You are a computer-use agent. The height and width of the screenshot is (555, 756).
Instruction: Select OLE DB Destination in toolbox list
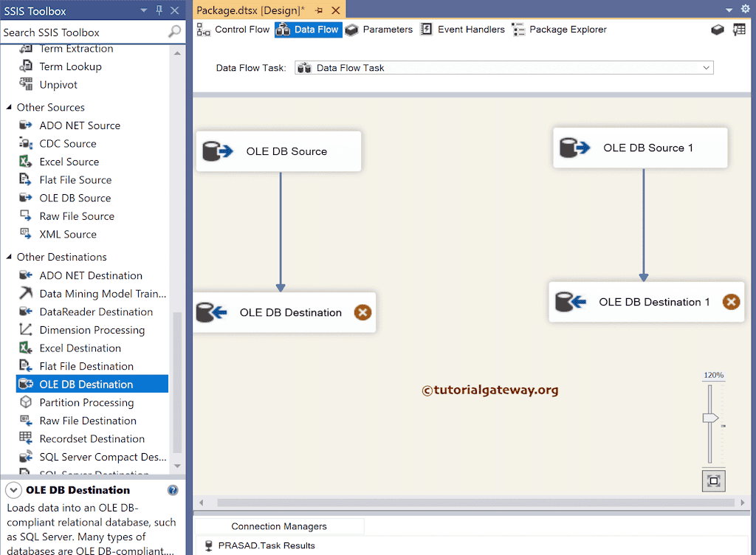point(92,384)
